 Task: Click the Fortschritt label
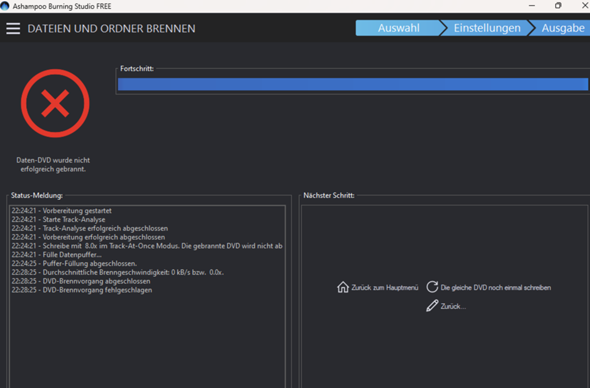click(x=137, y=68)
